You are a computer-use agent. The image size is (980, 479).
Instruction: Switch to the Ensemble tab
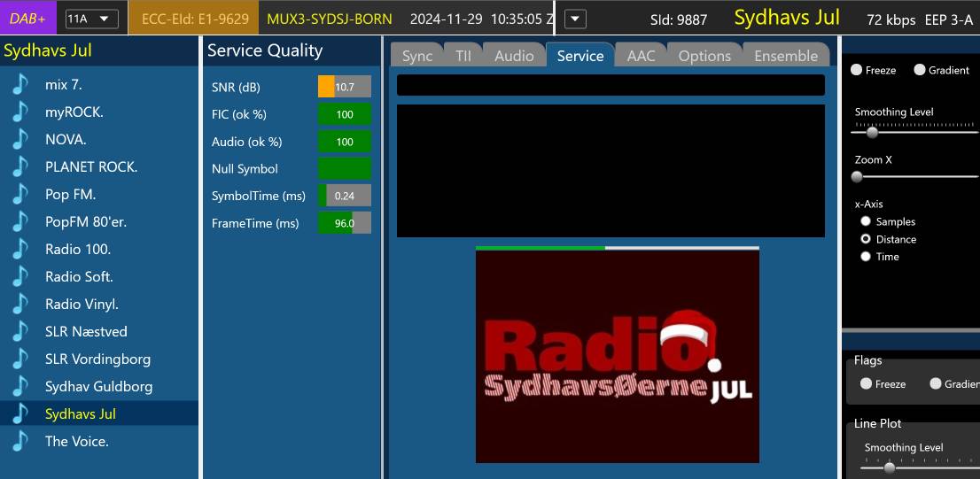[785, 56]
